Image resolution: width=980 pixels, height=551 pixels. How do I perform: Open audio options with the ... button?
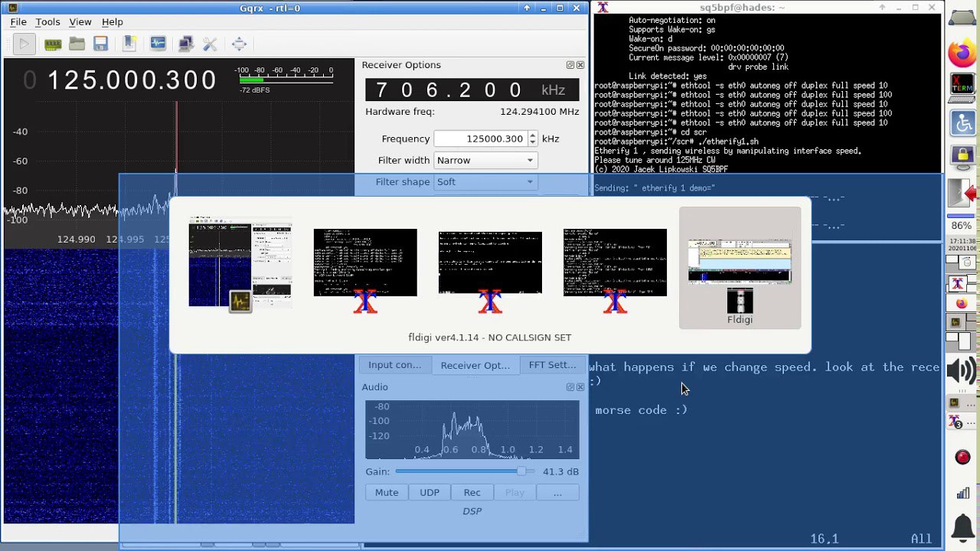pos(557,492)
